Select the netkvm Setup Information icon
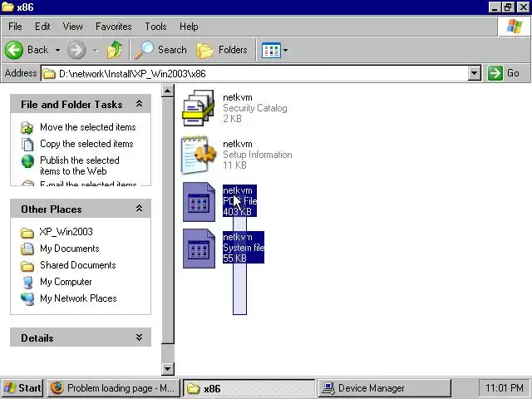Image resolution: width=532 pixels, height=399 pixels. [199, 155]
